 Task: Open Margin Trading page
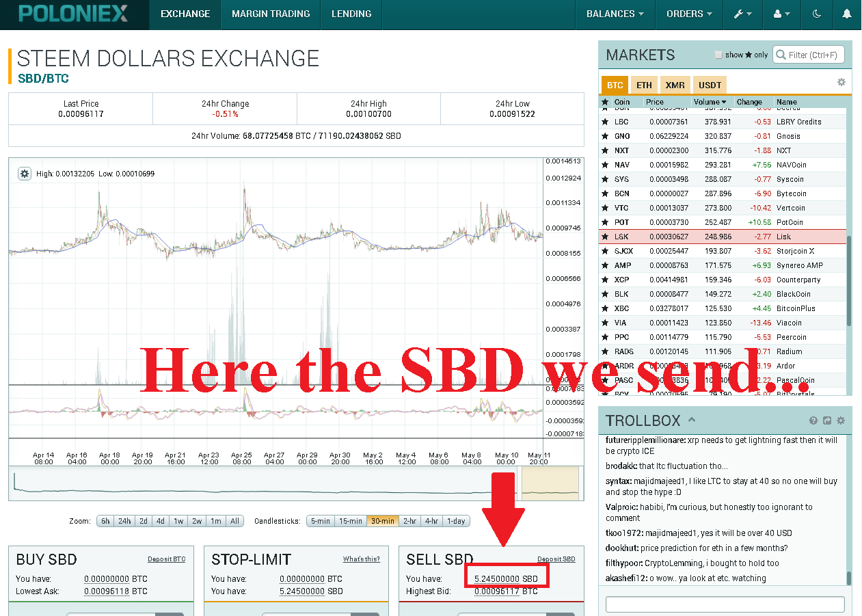pyautogui.click(x=271, y=14)
